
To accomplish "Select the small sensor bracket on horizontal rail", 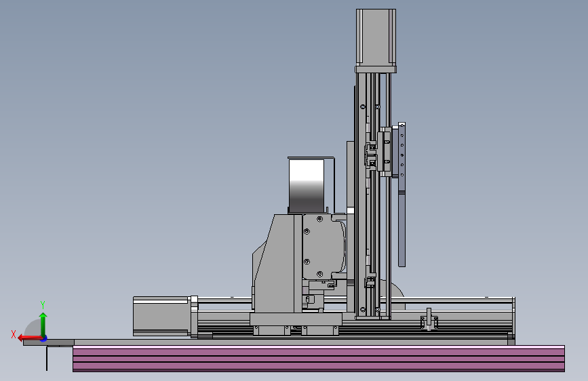I will [x=429, y=319].
